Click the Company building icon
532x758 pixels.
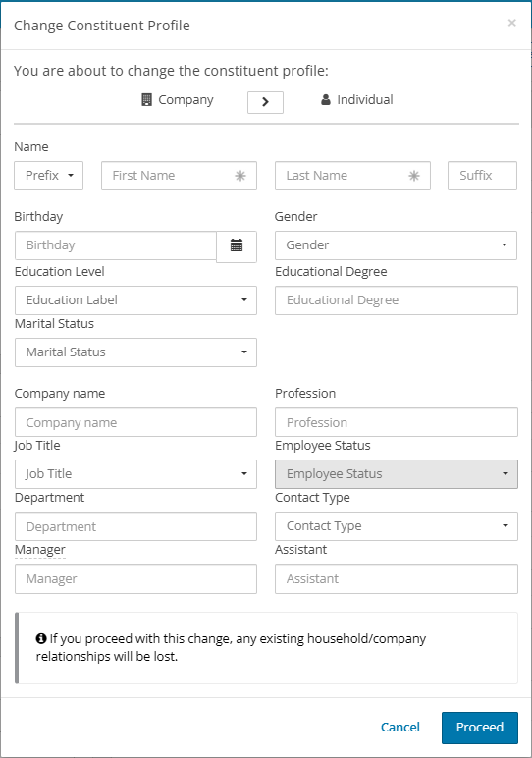tap(146, 99)
